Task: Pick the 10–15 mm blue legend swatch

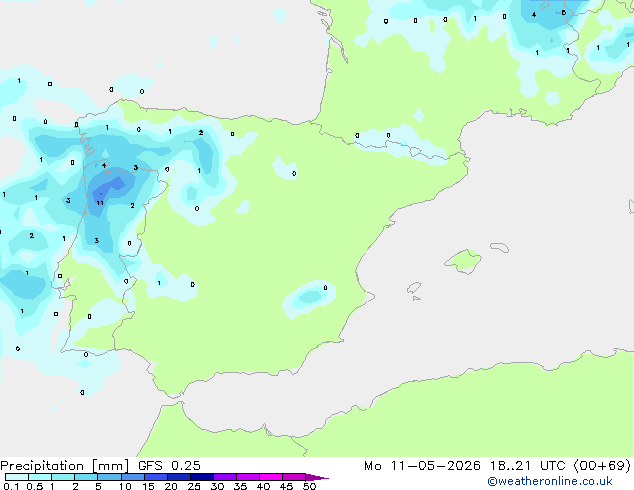Action: (x=132, y=477)
